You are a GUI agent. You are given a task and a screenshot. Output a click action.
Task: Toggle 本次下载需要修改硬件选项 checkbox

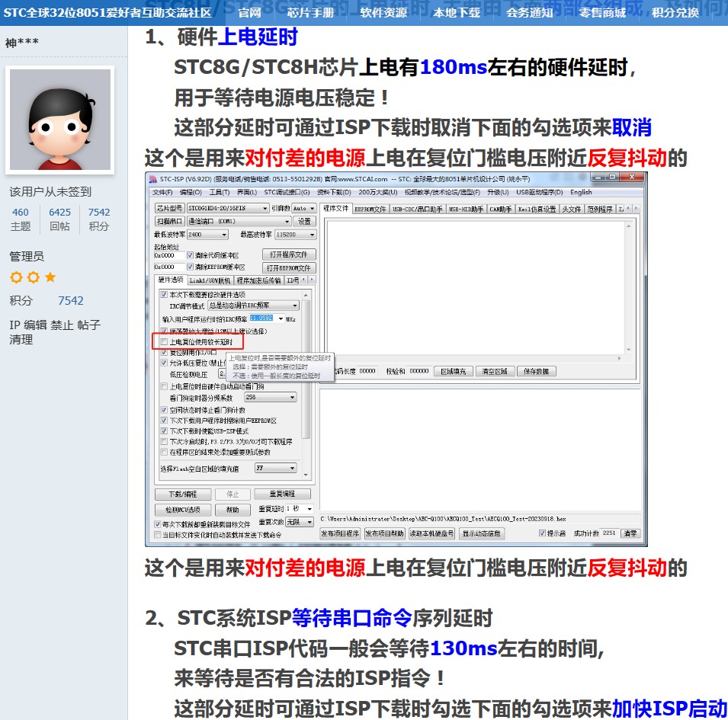pos(164,294)
